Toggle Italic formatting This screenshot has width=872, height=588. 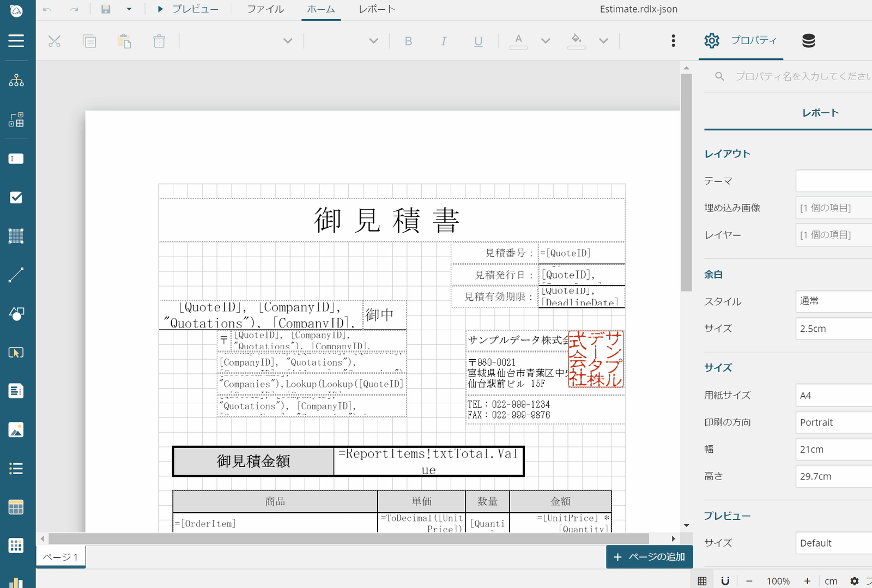(x=444, y=41)
